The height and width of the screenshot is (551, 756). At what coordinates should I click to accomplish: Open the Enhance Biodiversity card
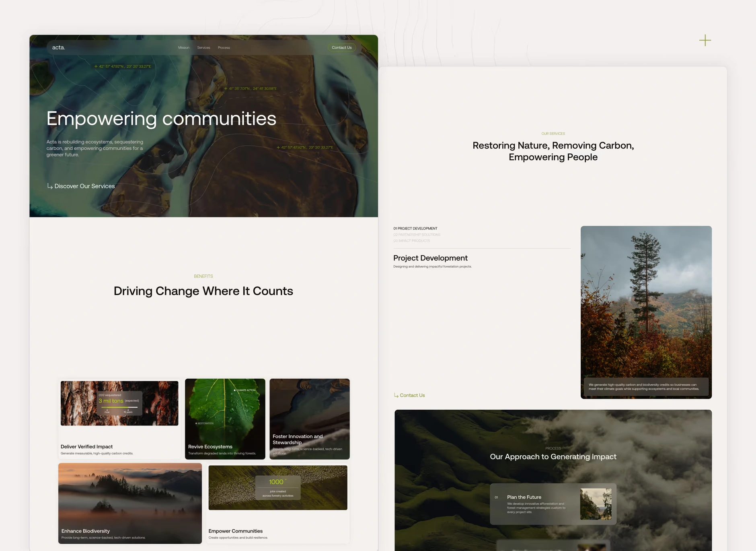point(130,503)
